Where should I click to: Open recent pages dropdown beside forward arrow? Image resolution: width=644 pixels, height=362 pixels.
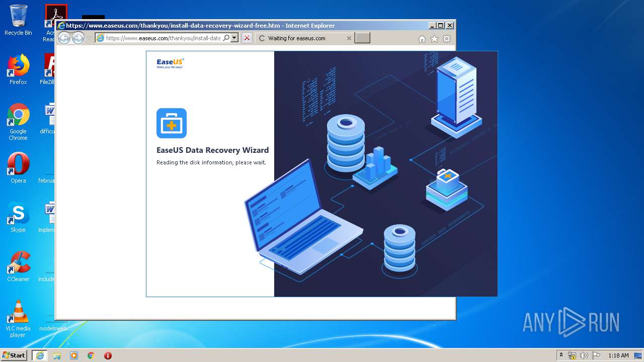[x=89, y=38]
